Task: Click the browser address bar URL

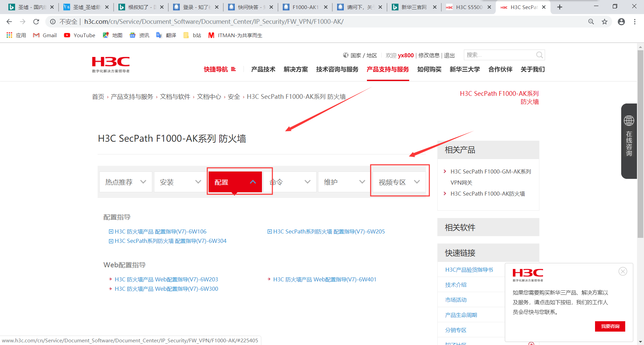Action: click(214, 21)
